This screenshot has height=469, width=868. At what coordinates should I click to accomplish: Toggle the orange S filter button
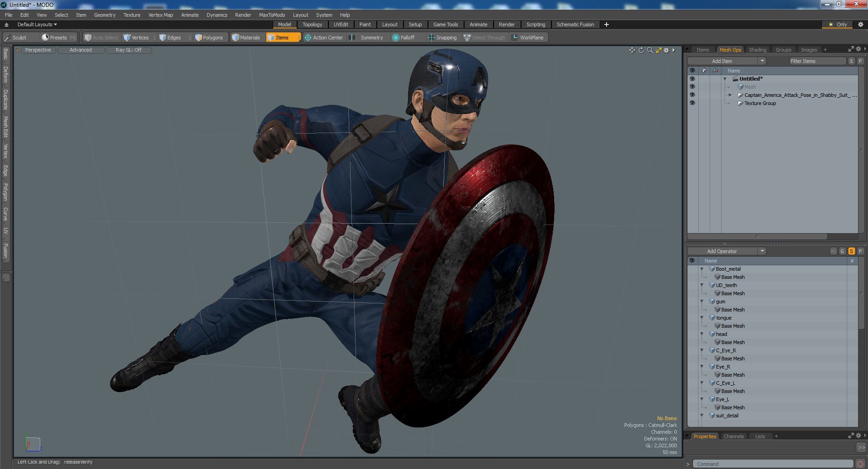(851, 251)
